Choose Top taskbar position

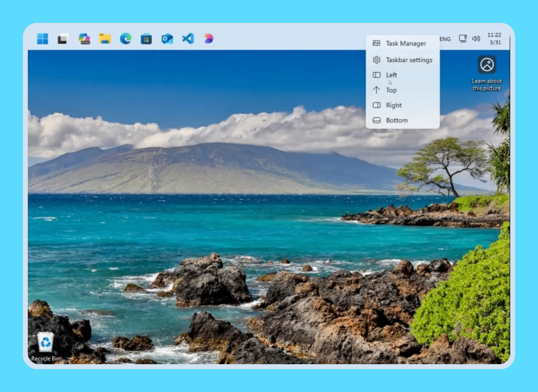(x=403, y=90)
